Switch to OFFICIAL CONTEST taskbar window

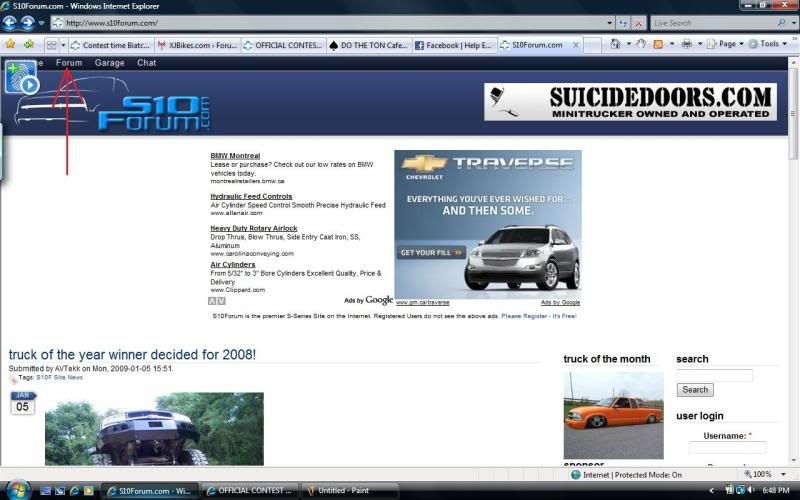point(250,491)
